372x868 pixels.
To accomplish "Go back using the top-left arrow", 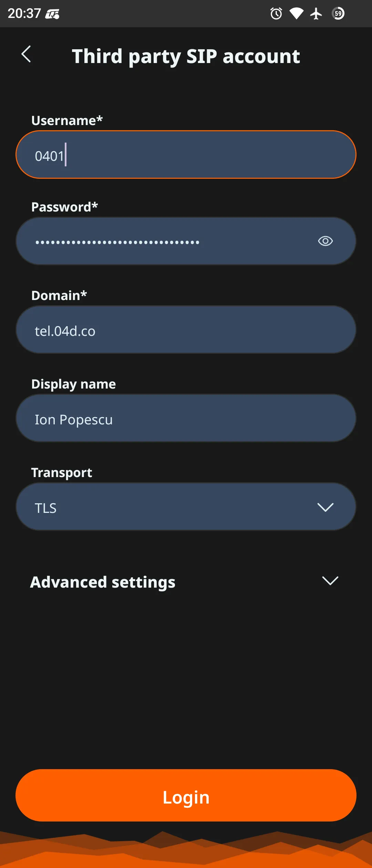I will [x=26, y=54].
